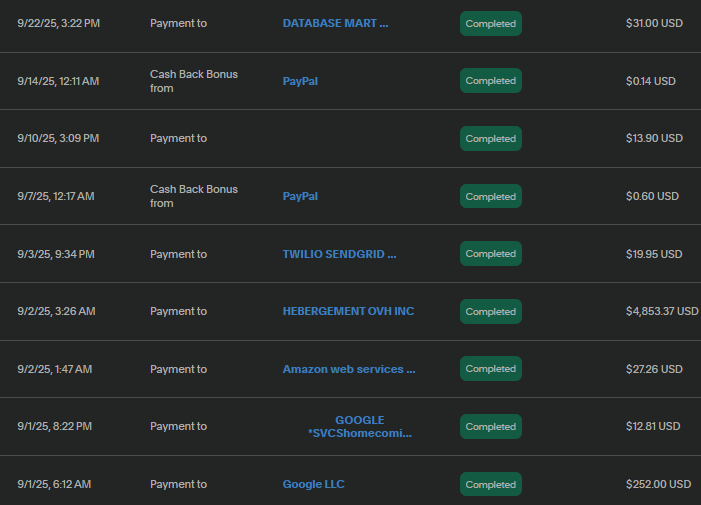
Task: Click Completed badge on the $19.95 payment
Action: (x=490, y=254)
